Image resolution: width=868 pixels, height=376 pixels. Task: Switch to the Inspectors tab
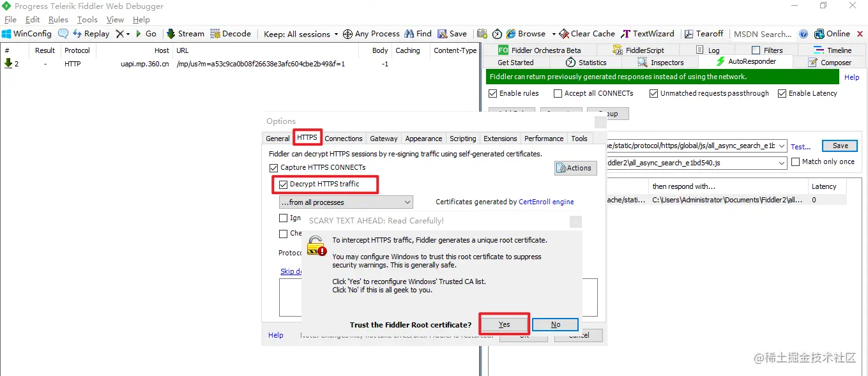click(x=660, y=63)
